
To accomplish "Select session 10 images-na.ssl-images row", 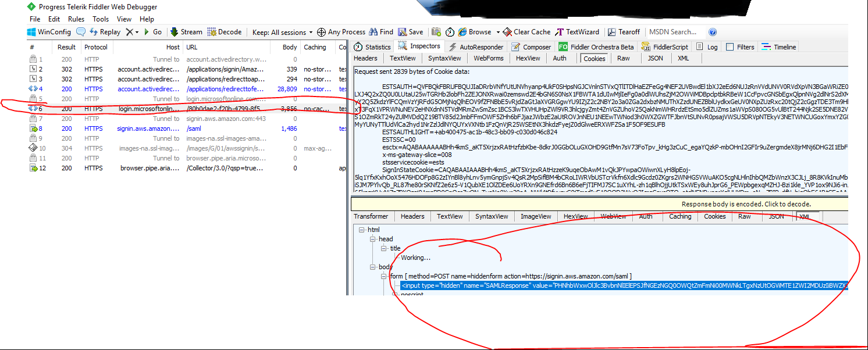I will tap(188, 148).
